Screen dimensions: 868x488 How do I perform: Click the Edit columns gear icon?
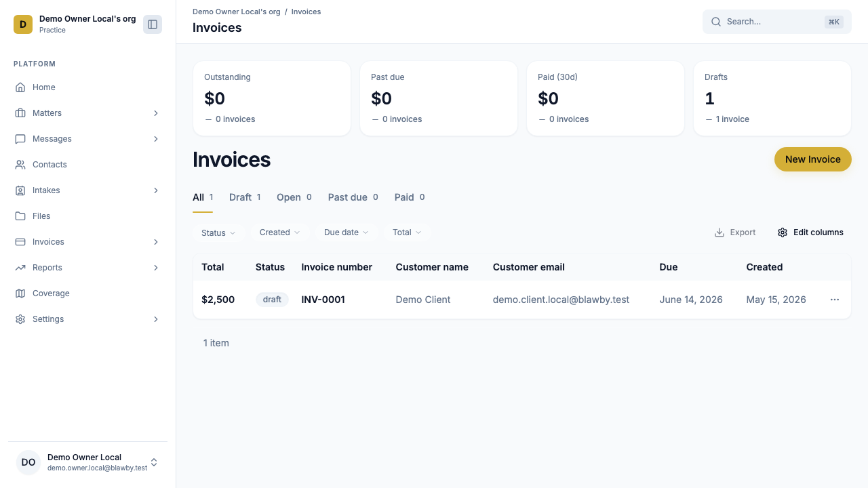pyautogui.click(x=783, y=232)
